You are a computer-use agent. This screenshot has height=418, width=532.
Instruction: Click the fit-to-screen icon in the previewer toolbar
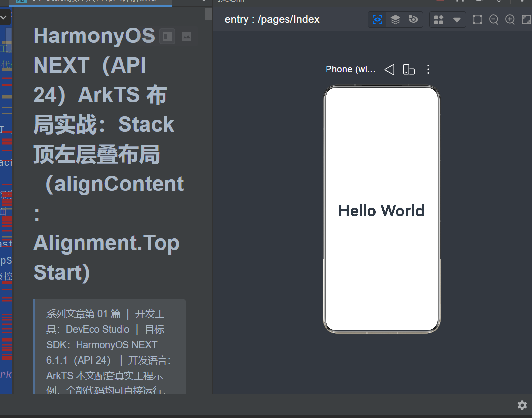point(526,20)
